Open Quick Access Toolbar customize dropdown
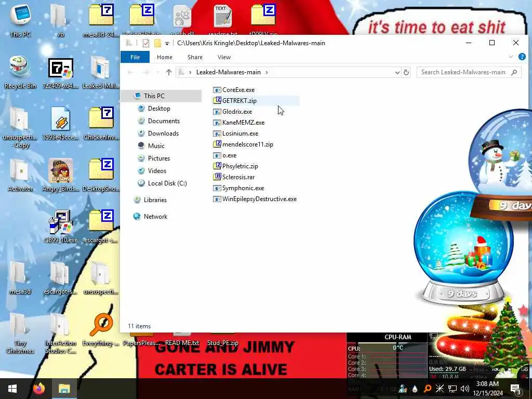 coord(167,44)
